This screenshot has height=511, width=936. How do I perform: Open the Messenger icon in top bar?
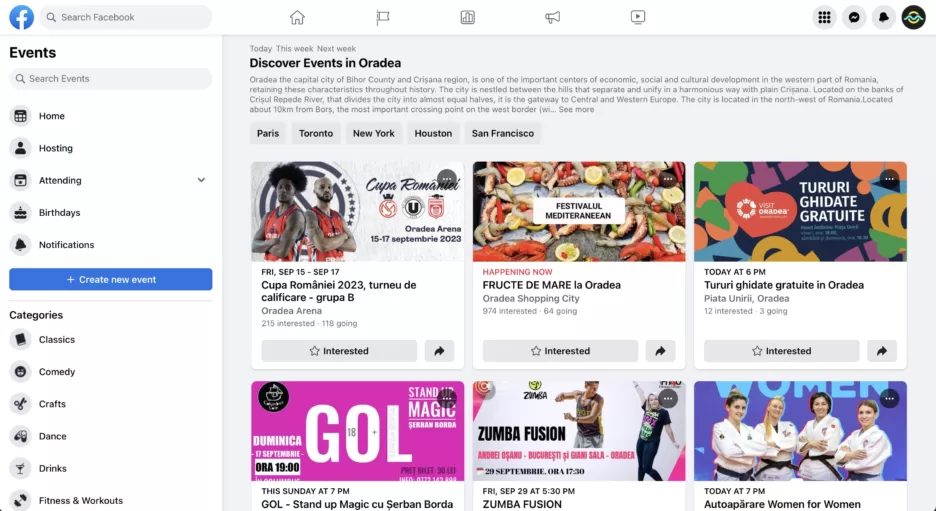854,17
